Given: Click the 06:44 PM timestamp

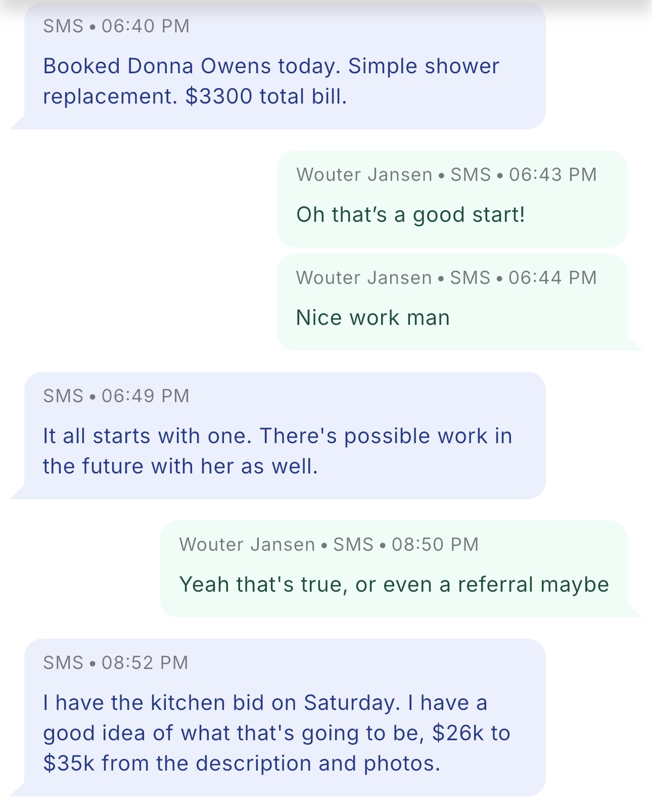Looking at the screenshot, I should [552, 278].
